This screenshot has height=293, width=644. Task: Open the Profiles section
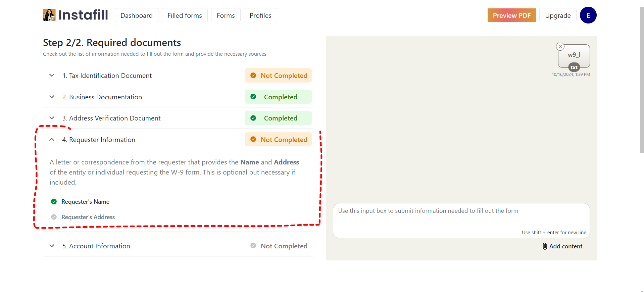[x=260, y=15]
